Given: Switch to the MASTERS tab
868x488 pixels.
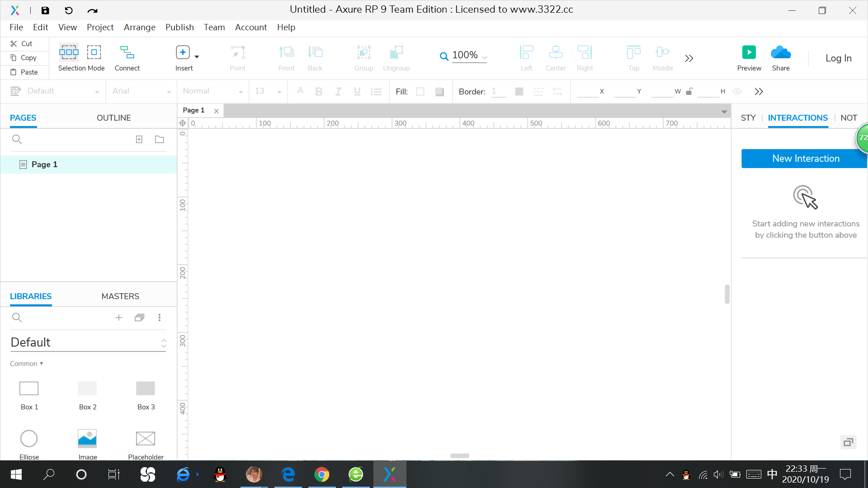Looking at the screenshot, I should [x=120, y=296].
